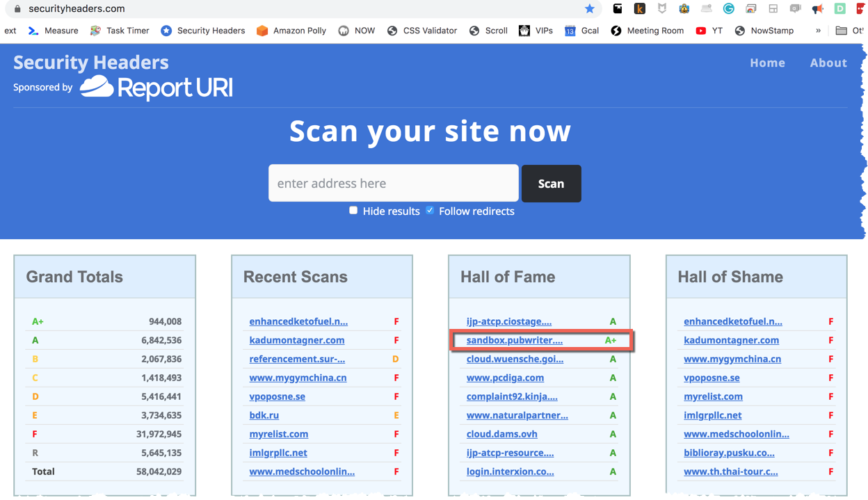This screenshot has width=868, height=500.
Task: Open the NOW bookmark
Action: click(356, 31)
